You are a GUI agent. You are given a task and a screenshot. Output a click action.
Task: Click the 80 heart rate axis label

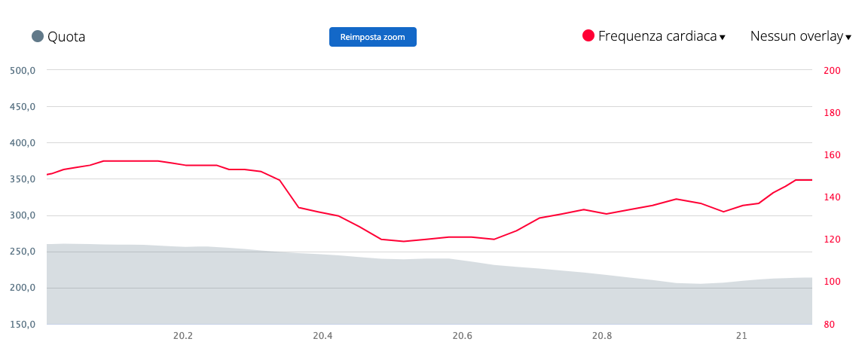click(830, 325)
